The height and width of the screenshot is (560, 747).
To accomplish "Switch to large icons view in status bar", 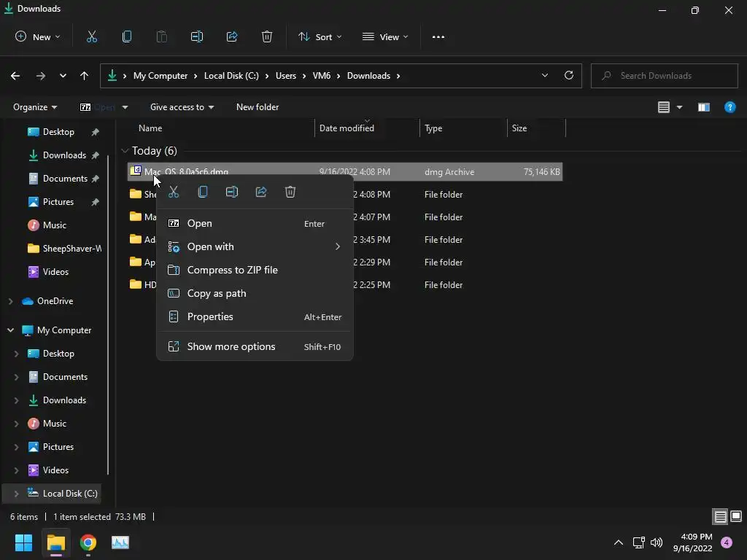I will (736, 516).
